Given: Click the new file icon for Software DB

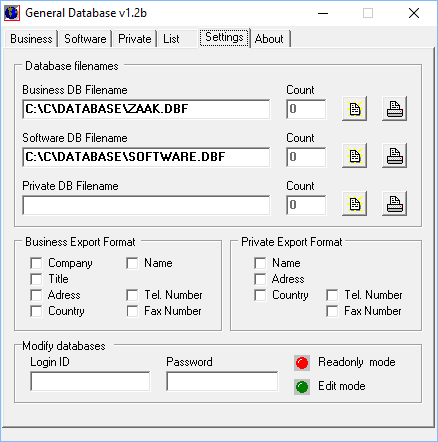Looking at the screenshot, I should point(355,156).
